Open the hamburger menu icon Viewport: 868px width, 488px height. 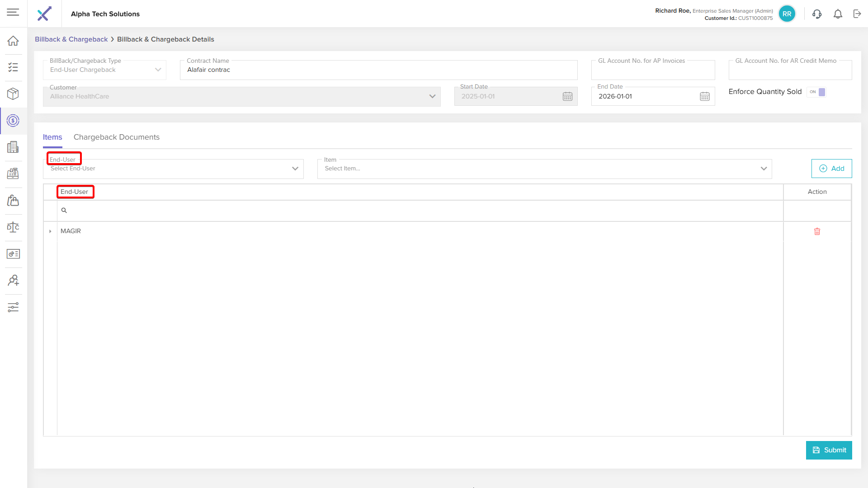13,12
